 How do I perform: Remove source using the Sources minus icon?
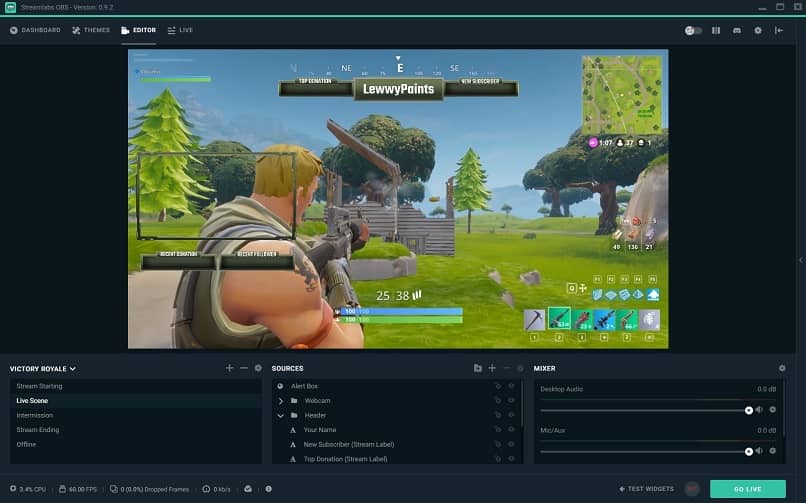coord(506,368)
